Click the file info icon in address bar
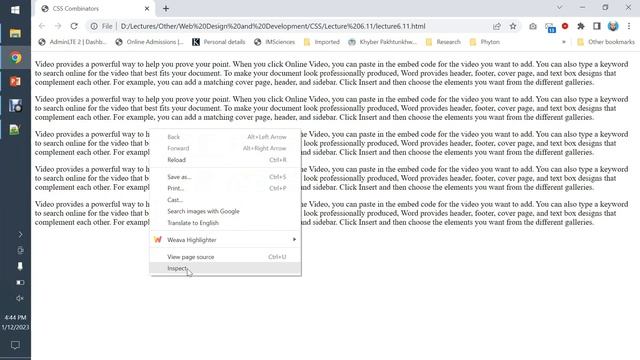The image size is (640, 360). point(94,26)
